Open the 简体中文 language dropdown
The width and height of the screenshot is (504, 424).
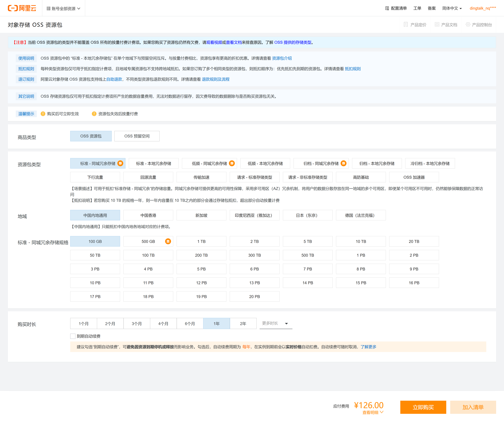click(x=452, y=8)
